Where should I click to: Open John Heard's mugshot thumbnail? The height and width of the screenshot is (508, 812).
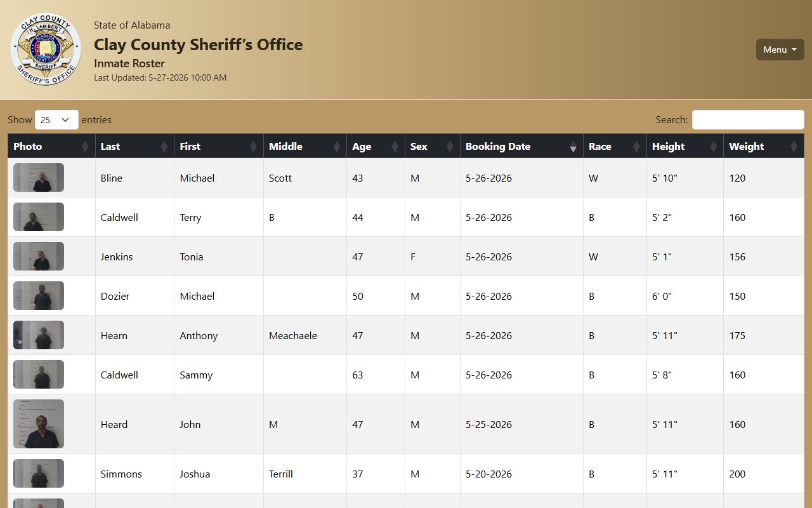(39, 424)
